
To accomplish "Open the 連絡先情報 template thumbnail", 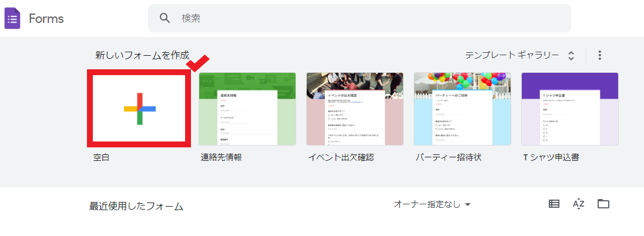I will click(247, 109).
